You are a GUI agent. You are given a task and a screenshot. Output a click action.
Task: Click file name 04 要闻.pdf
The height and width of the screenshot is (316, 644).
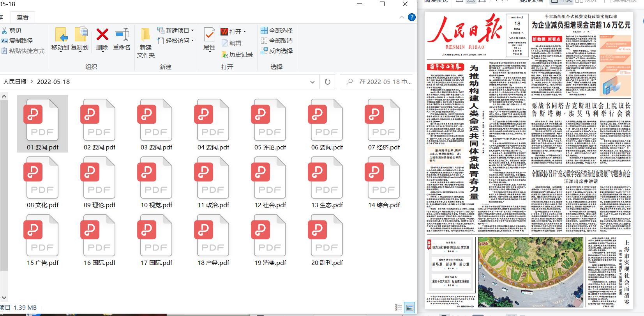point(213,147)
